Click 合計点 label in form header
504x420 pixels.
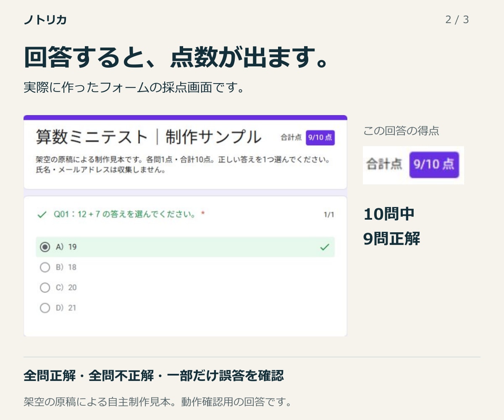pyautogui.click(x=291, y=137)
